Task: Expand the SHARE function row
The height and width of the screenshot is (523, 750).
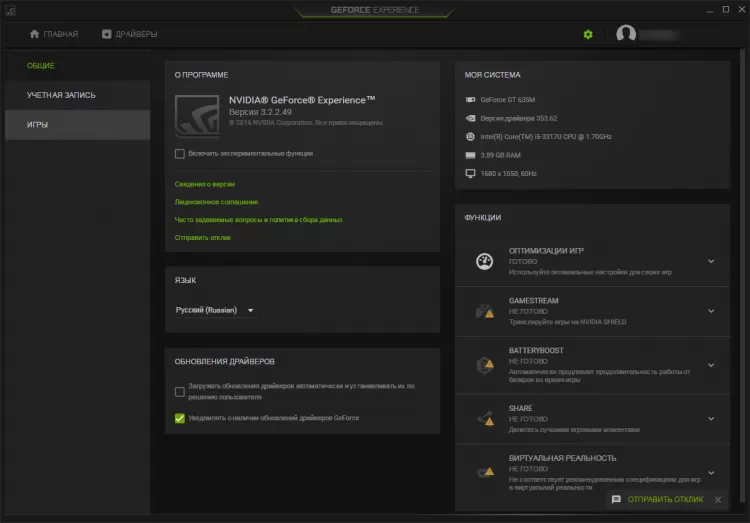Action: [711, 419]
